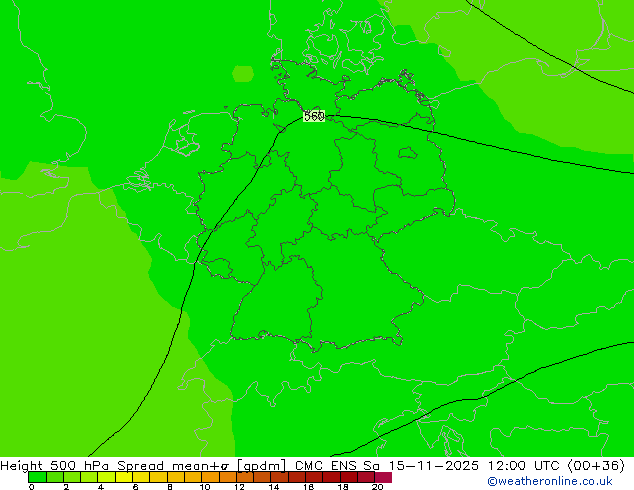Image resolution: width=634 pixels, height=490 pixels.
Task: Click the '(00+36)' forecast hour text
Action: tap(596, 466)
